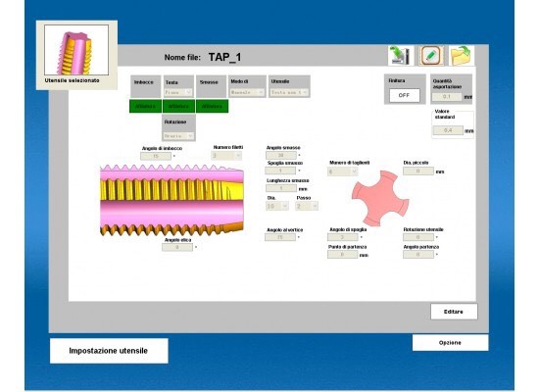539x392 pixels.
Task: Click the Angolo di imbocco input field
Action: coord(156,156)
